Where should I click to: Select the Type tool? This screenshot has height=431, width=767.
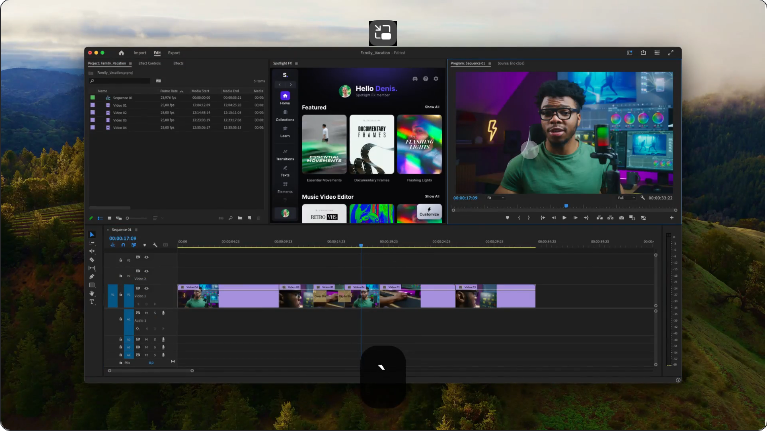pyautogui.click(x=92, y=301)
